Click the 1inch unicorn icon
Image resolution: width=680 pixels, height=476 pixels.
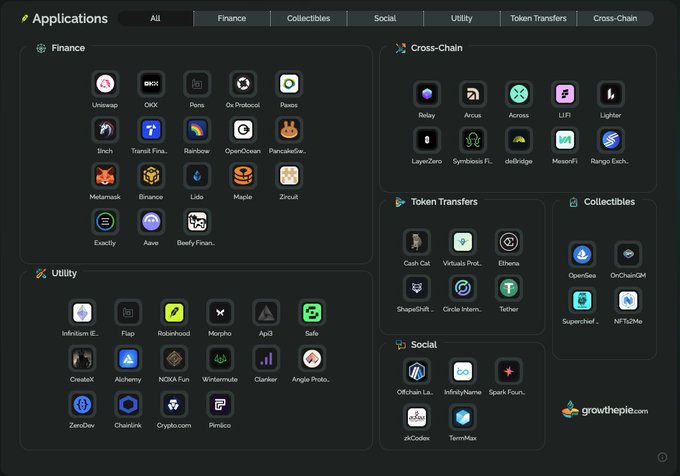click(x=105, y=130)
